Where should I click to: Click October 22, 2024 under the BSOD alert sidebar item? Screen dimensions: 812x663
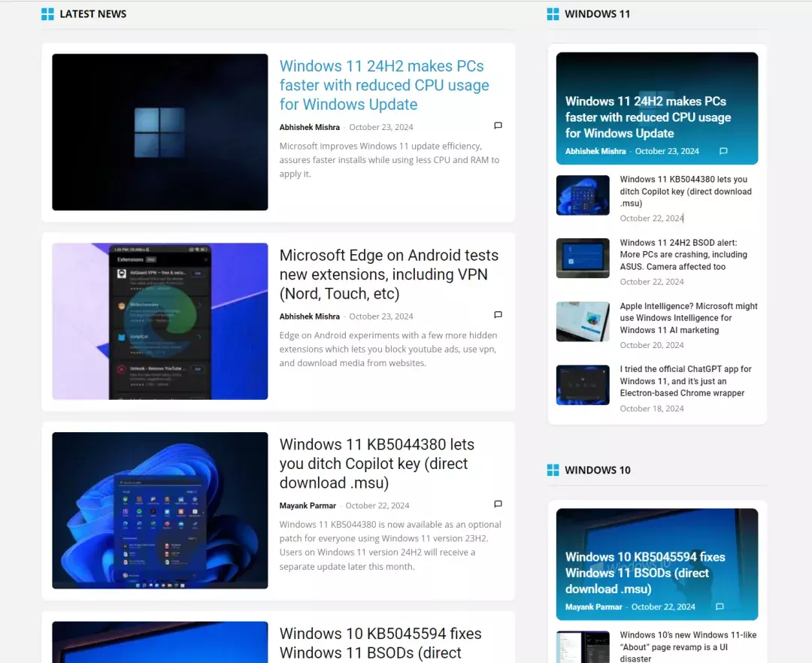[x=652, y=282]
